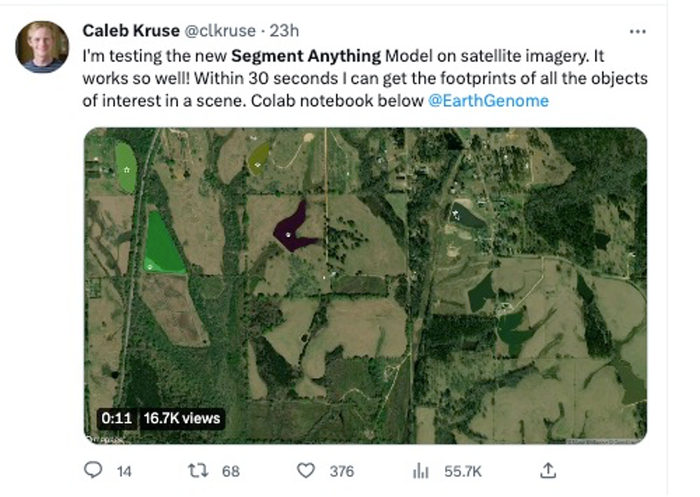Image resolution: width=700 pixels, height=497 pixels.
Task: Click the bright green triangular segment mask
Action: tap(161, 246)
